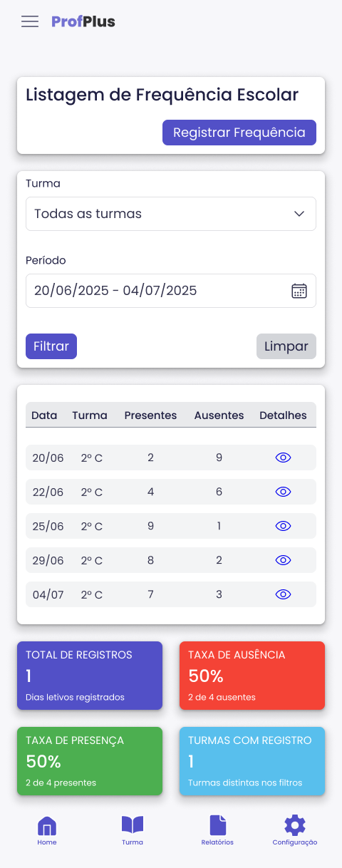Click the Período date range field
Image resolution: width=342 pixels, height=868 pixels.
pos(171,291)
